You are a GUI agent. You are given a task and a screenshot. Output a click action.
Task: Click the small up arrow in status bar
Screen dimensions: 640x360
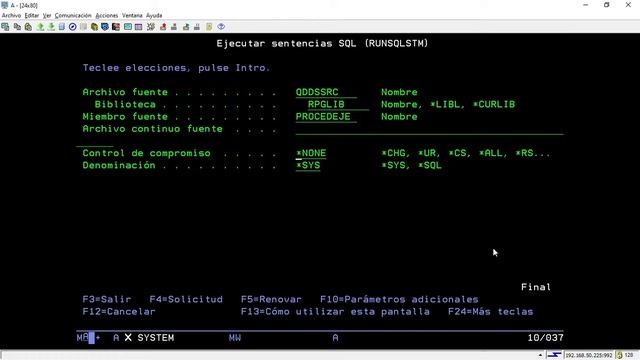click(x=540, y=356)
